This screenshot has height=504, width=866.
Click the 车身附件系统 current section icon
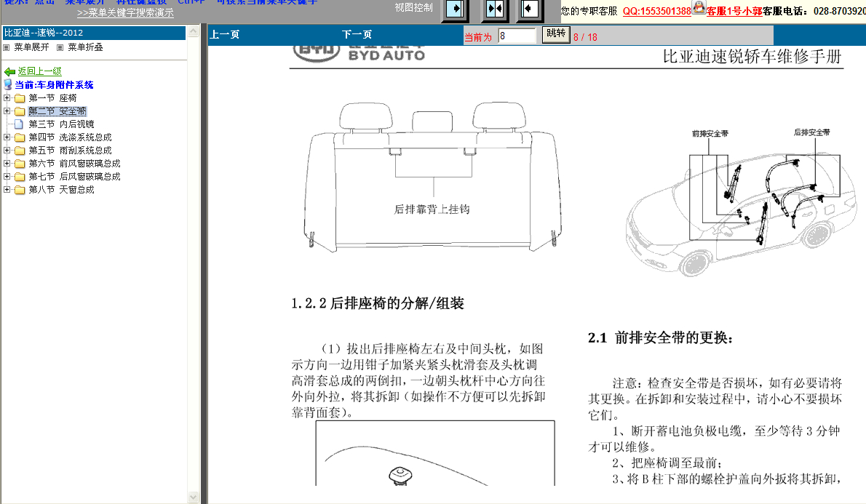tap(8, 84)
